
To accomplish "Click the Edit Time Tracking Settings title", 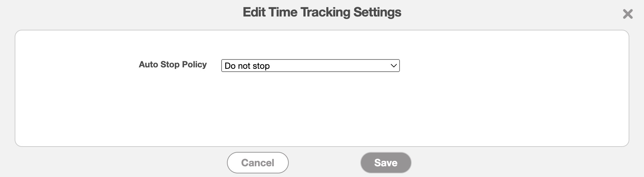I will coord(322,12).
